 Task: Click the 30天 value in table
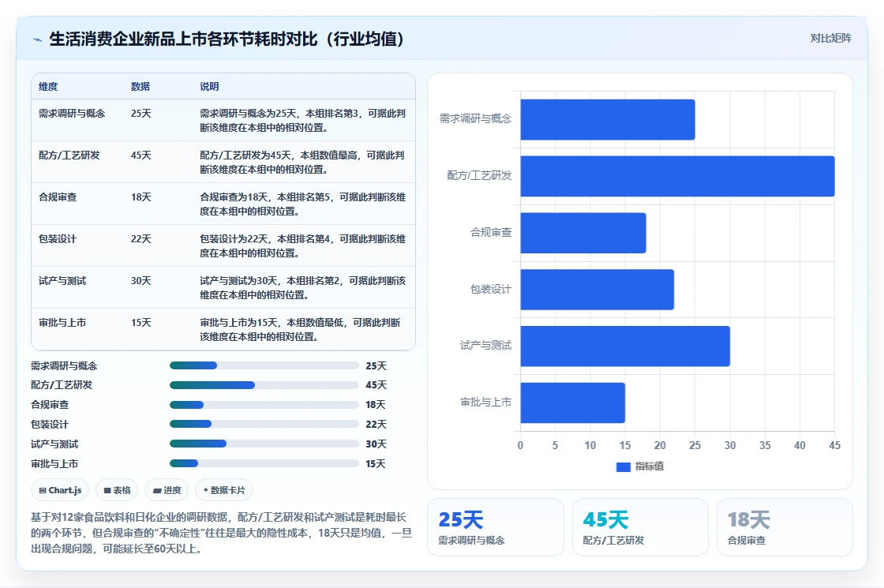(x=141, y=280)
